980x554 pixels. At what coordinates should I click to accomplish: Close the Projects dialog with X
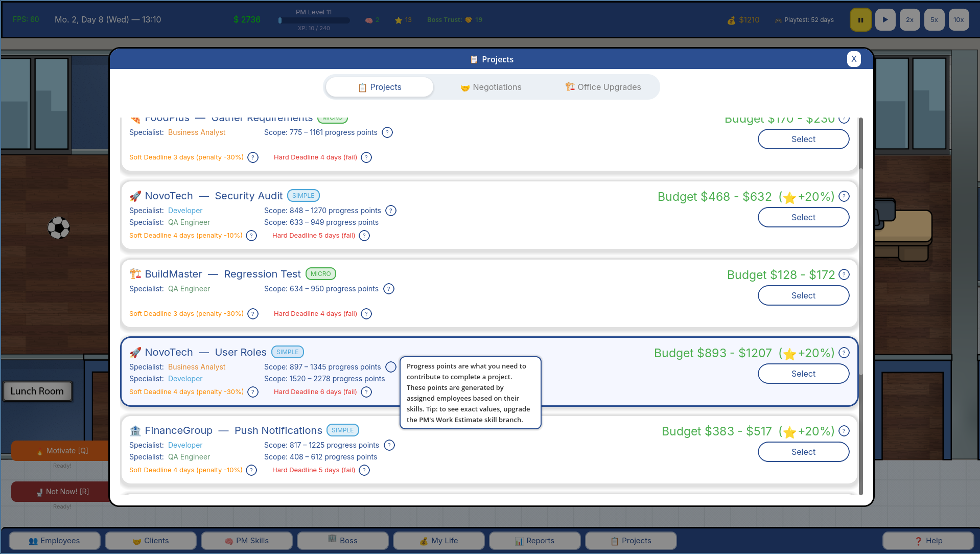click(x=854, y=59)
